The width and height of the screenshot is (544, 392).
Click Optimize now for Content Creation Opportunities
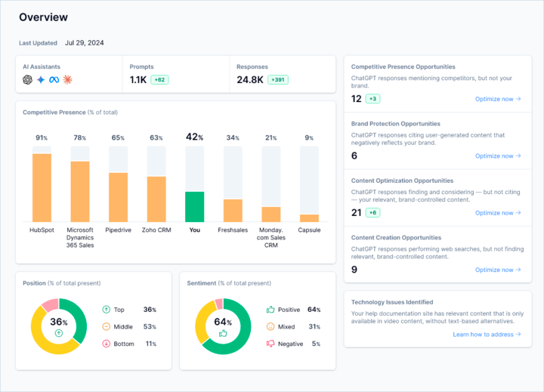click(x=498, y=270)
